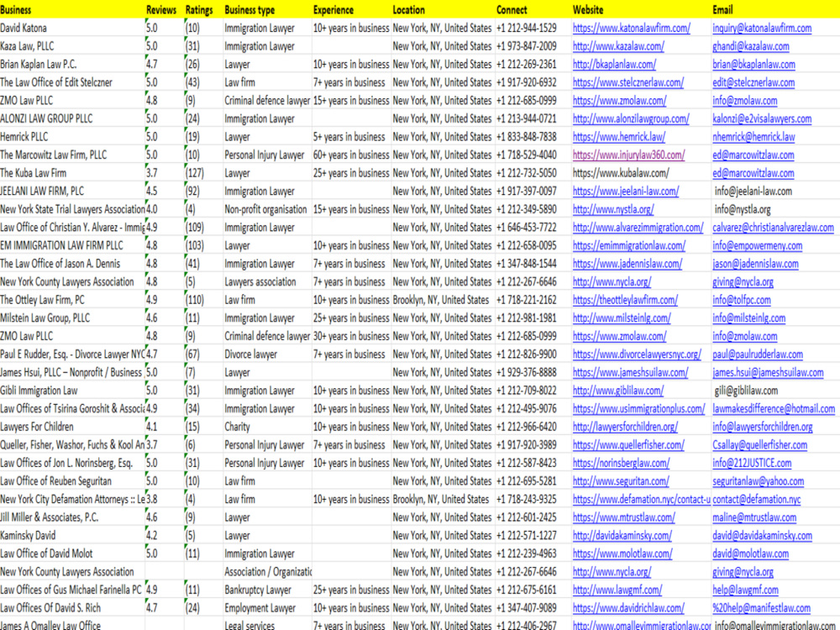
Task: Open the stelcznerlaw.com website link
Action: 627,82
